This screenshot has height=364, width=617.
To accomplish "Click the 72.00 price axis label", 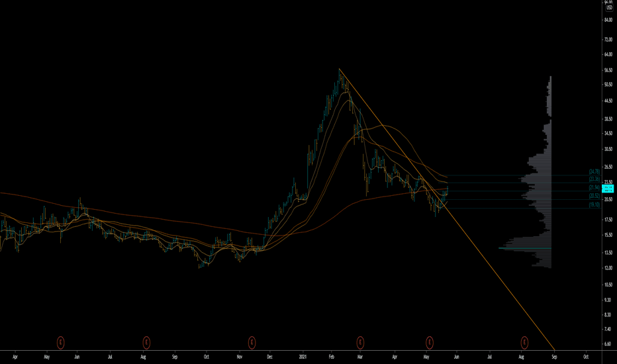I will coord(608,40).
